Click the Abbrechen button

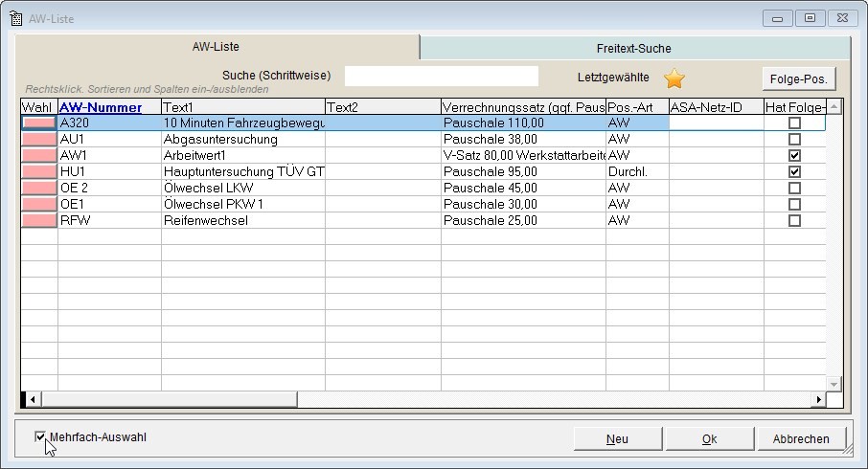(801, 438)
